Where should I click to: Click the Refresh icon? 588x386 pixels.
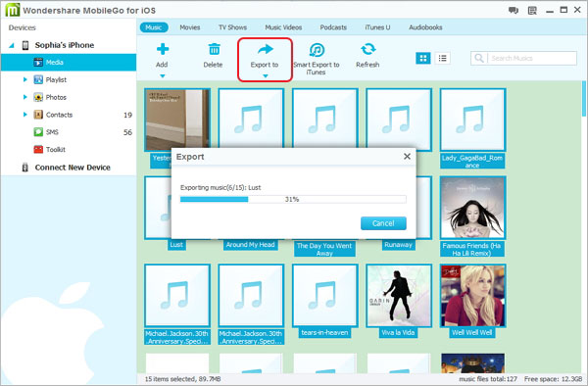(367, 49)
